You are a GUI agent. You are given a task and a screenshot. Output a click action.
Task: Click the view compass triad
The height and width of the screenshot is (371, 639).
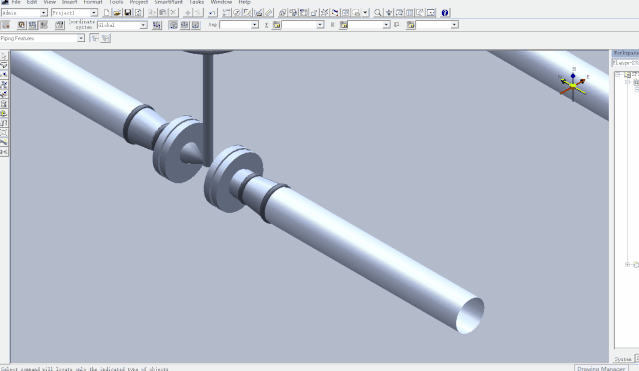573,86
